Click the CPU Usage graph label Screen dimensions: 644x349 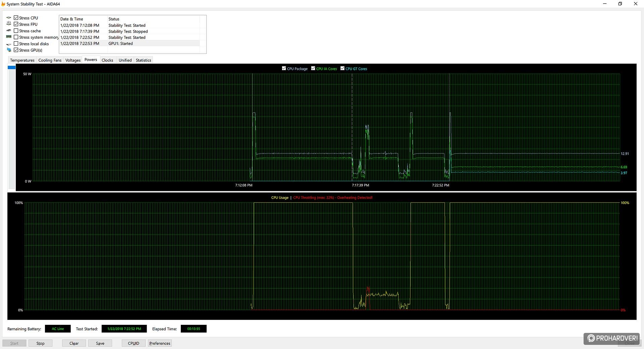pos(280,198)
